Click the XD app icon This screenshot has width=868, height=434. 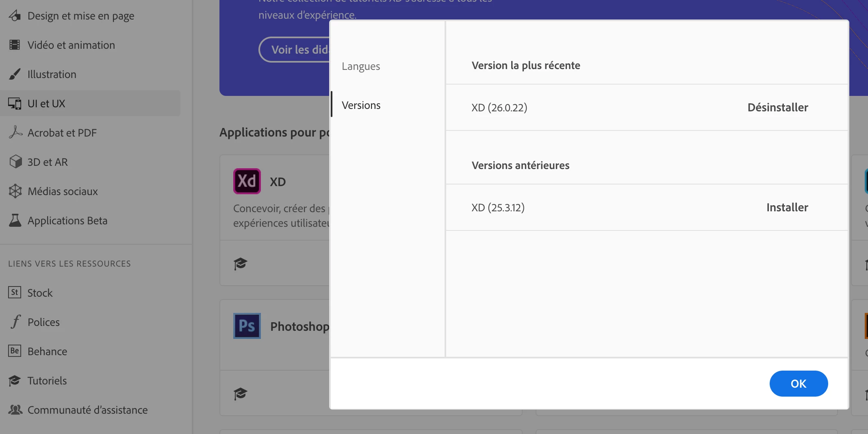(247, 181)
